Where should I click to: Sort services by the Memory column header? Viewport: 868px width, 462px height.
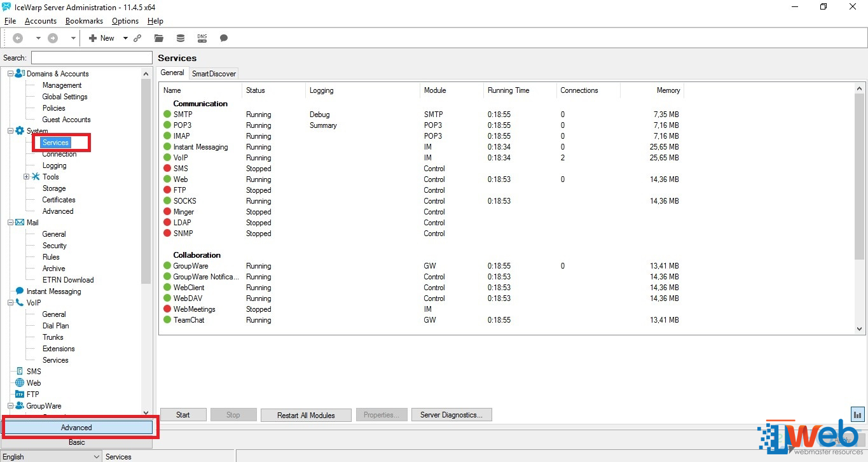click(x=652, y=90)
